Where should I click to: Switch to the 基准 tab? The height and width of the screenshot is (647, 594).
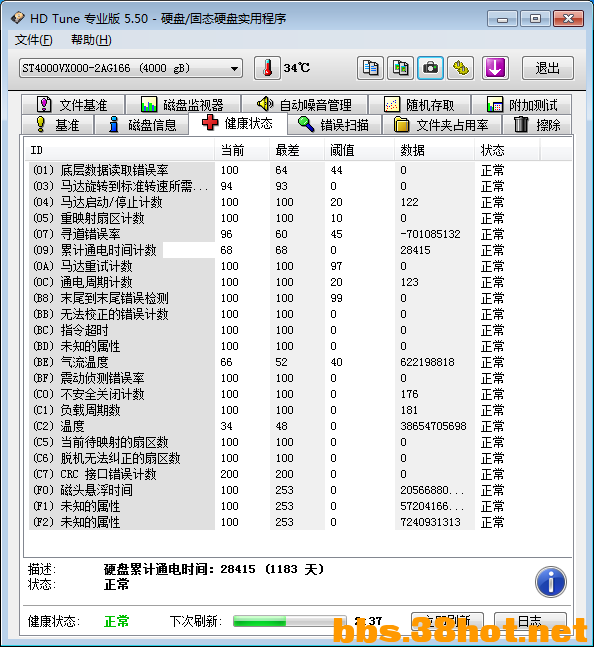click(x=58, y=125)
